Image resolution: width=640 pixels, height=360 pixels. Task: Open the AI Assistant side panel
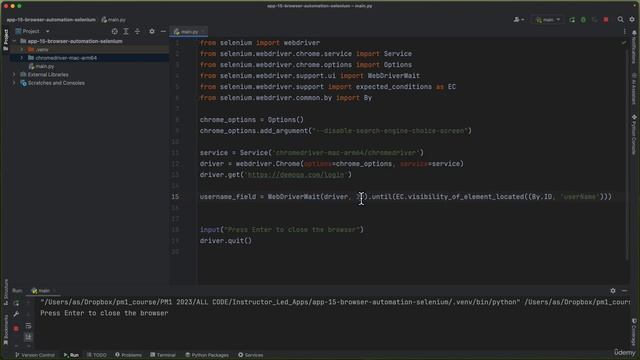[x=634, y=89]
